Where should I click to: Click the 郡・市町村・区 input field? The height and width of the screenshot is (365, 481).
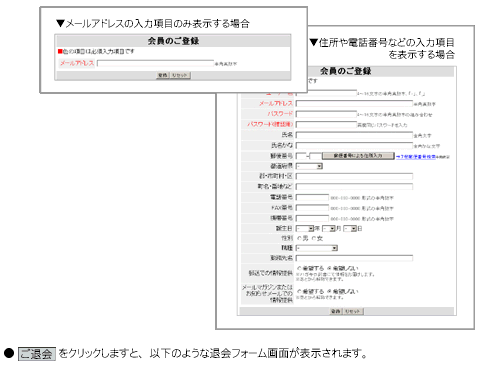354,176
